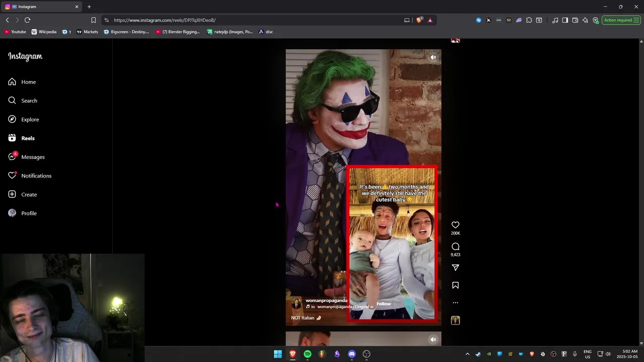Open the browser extensions puzzle icon

529,20
